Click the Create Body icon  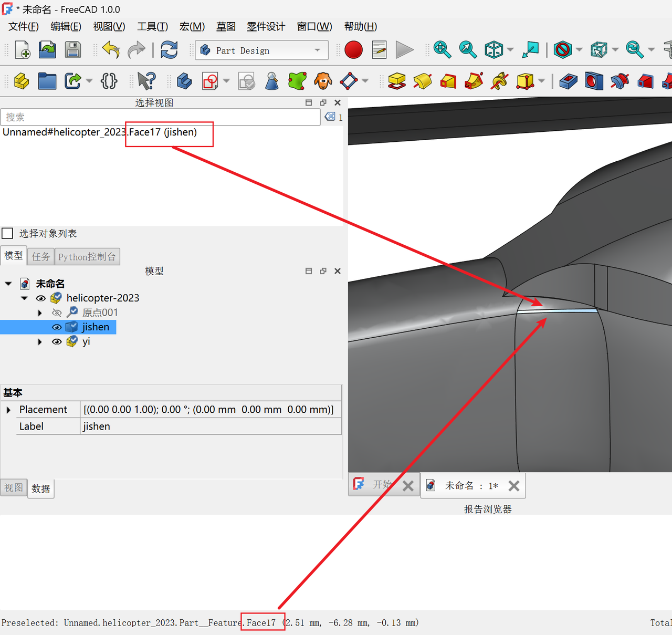184,81
